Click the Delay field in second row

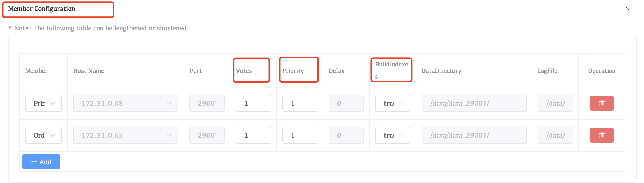pos(346,135)
